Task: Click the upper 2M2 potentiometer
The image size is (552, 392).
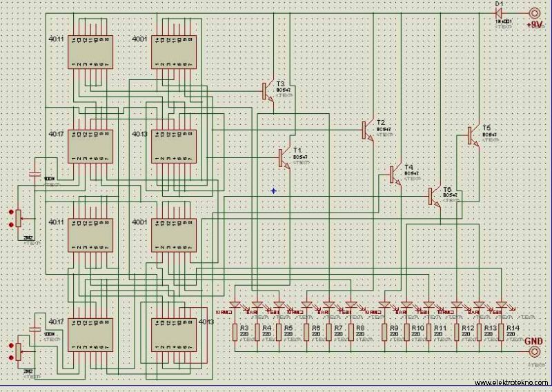Action: click(x=19, y=218)
